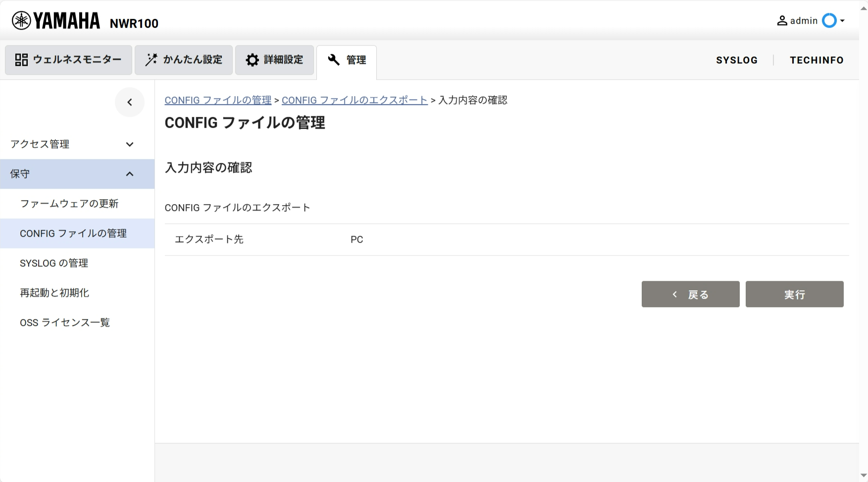Click the blue circle status icon

point(829,21)
